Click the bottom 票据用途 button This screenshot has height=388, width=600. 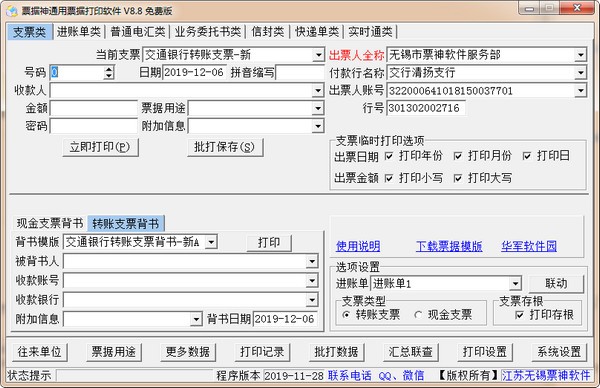click(x=114, y=352)
